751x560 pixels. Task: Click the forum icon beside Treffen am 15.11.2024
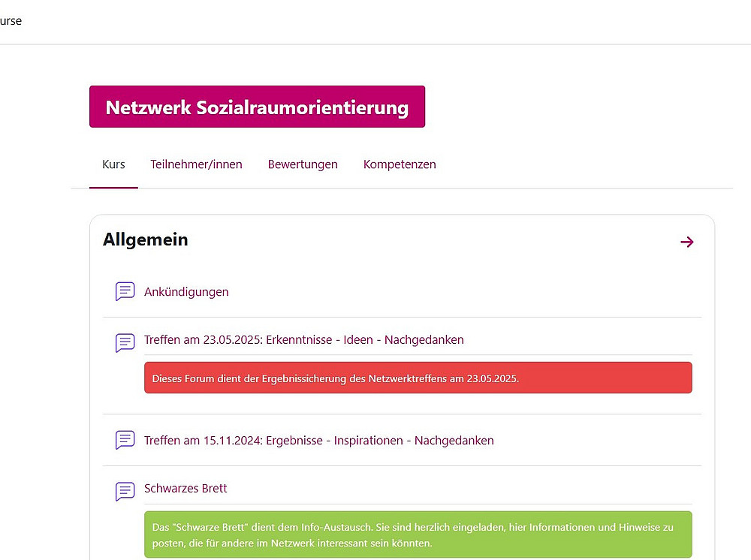click(x=125, y=440)
